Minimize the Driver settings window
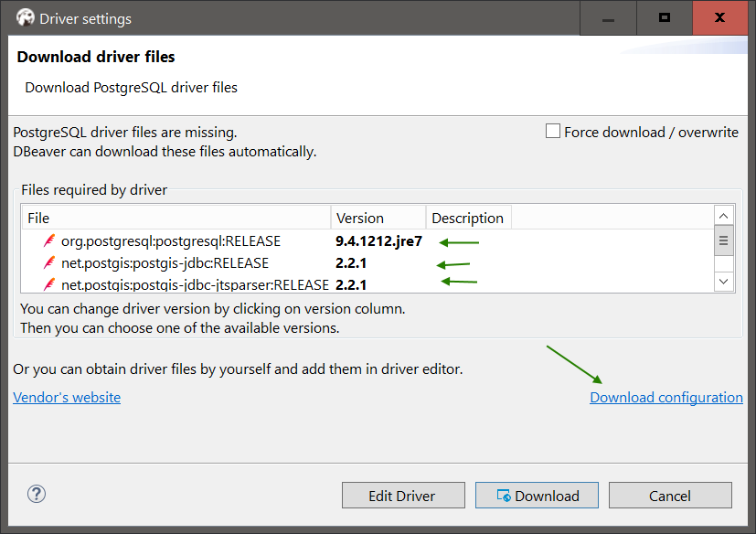 pos(608,18)
